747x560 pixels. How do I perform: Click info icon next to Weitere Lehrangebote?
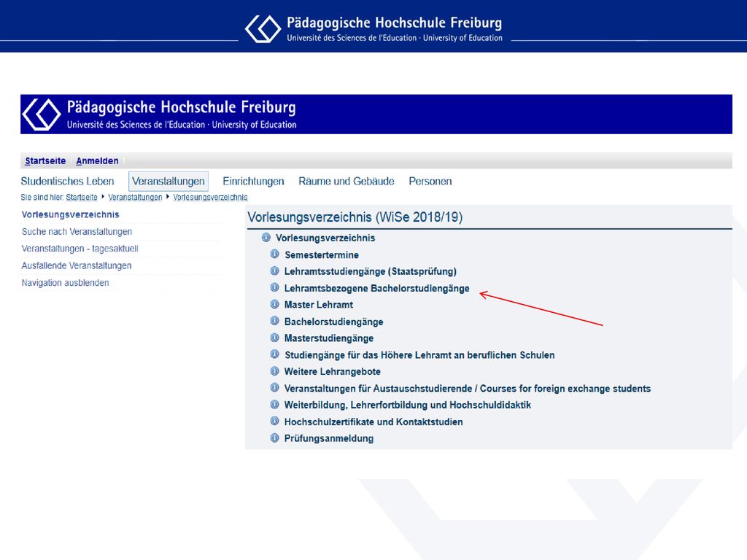[275, 370]
